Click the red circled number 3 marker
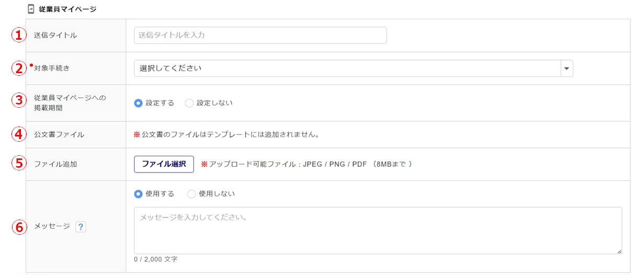Screen dimensions: 644x275 pyautogui.click(x=19, y=99)
